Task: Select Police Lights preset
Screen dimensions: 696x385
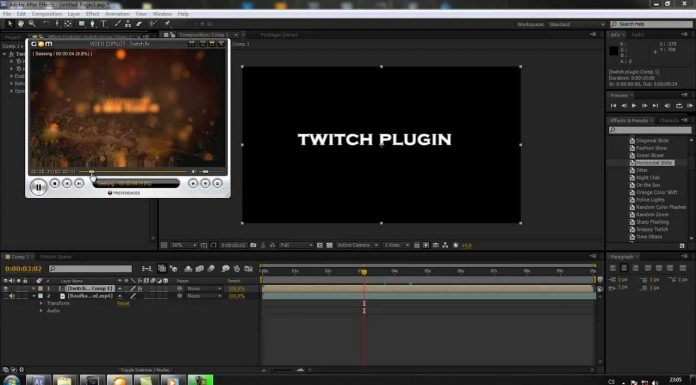Action: 649,200
